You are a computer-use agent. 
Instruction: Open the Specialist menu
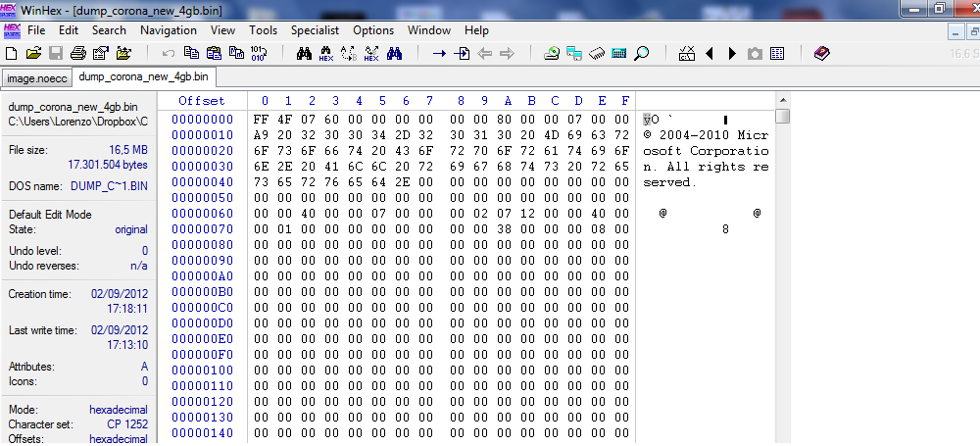click(x=315, y=30)
